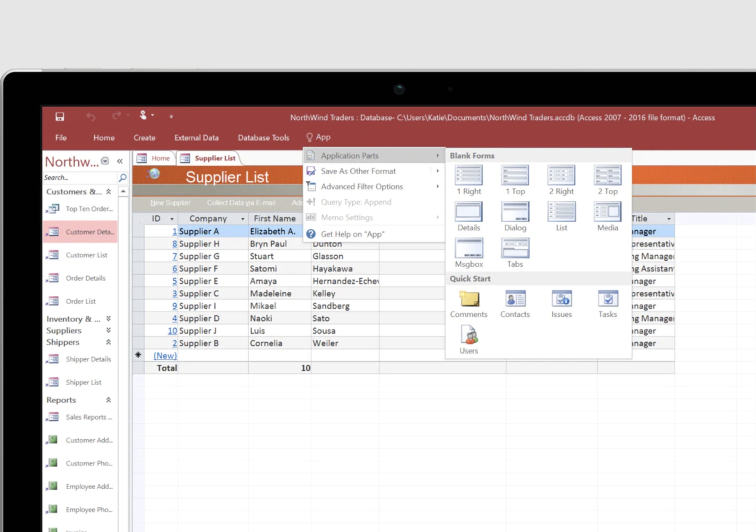This screenshot has width=756, height=532.
Task: Click Save As Other Format option
Action: pyautogui.click(x=359, y=170)
